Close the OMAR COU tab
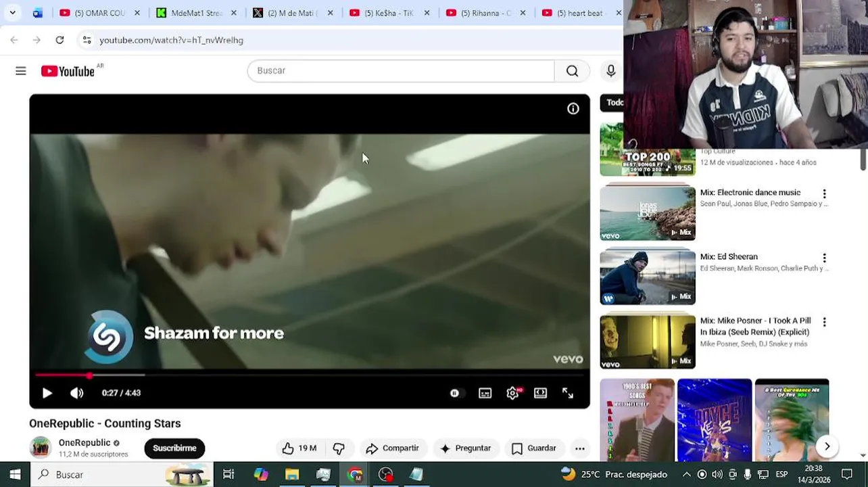The height and width of the screenshot is (487, 868). point(137,13)
